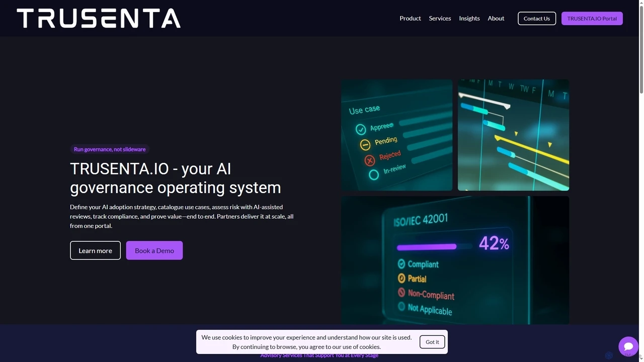Click the Contact Us button
This screenshot has height=362, width=644.
(537, 19)
